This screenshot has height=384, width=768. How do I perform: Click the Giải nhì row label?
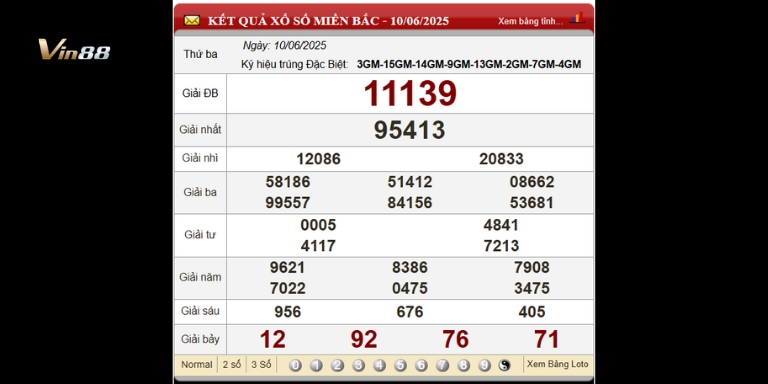200,158
